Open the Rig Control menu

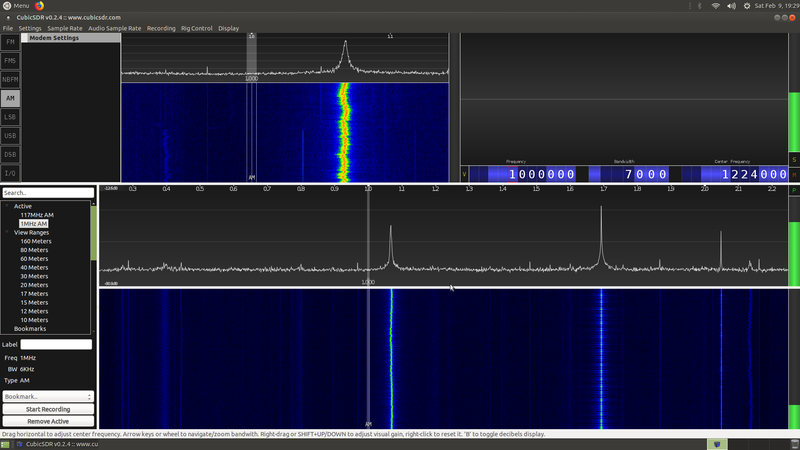point(196,28)
